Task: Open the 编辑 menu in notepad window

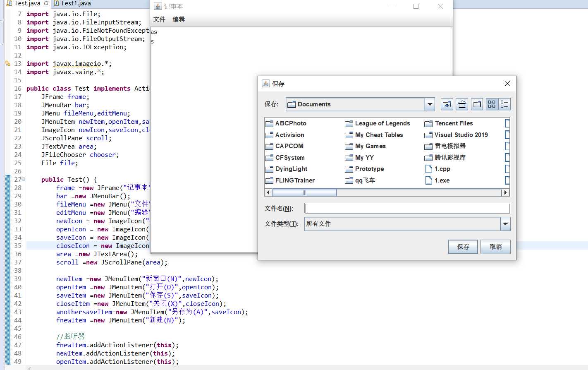Action: point(179,19)
